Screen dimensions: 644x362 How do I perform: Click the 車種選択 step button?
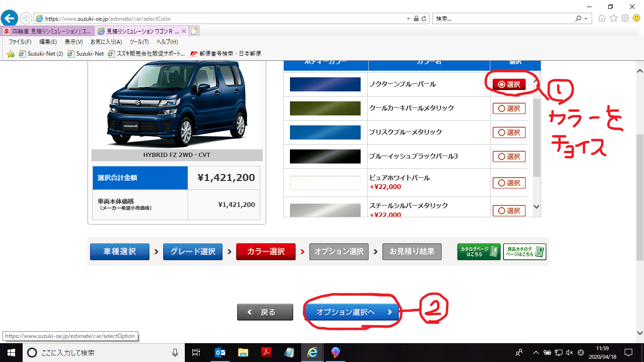[x=120, y=252]
